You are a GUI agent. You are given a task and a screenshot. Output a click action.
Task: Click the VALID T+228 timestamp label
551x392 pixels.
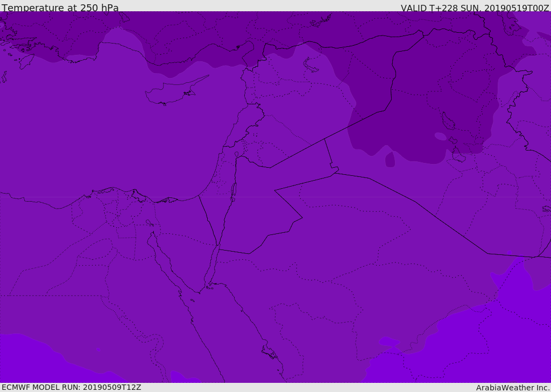[x=475, y=8]
